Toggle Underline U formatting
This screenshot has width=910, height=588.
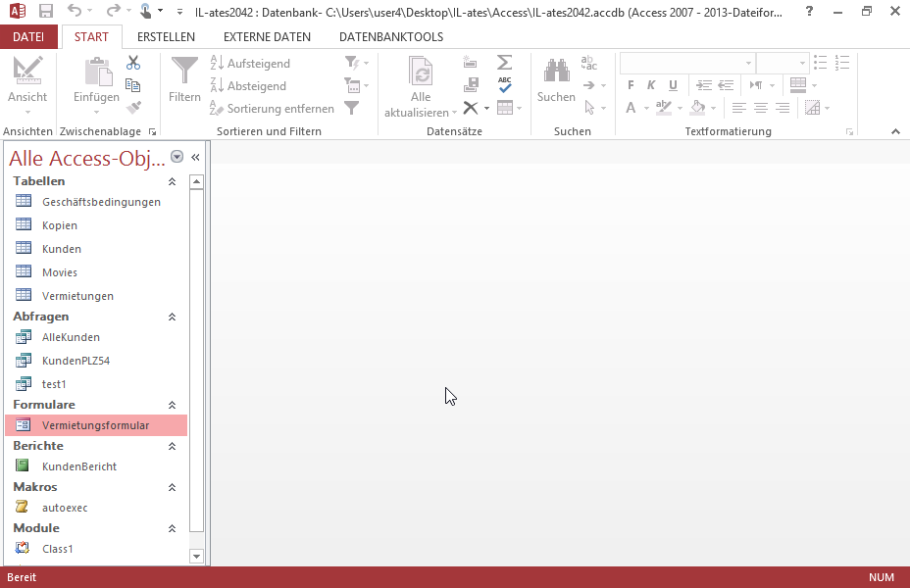[x=673, y=85]
